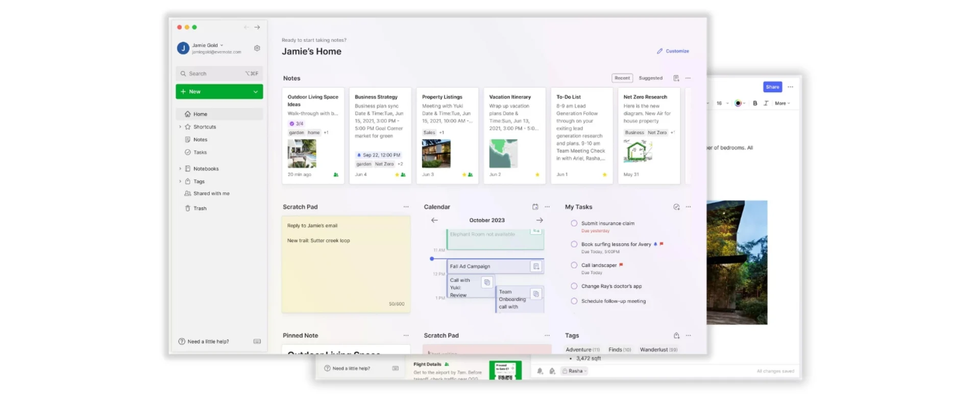Click add tag icon in Tags header
Image resolution: width=980 pixels, height=403 pixels.
point(676,336)
